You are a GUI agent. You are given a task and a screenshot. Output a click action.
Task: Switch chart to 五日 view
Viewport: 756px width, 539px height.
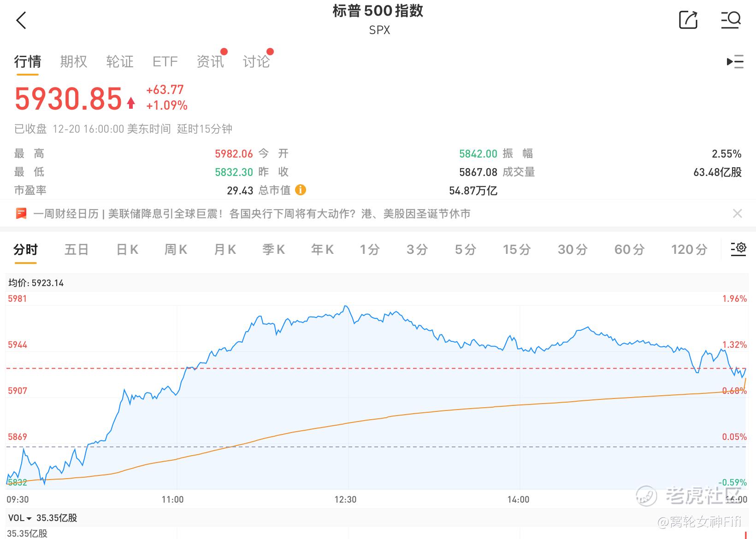[77, 250]
